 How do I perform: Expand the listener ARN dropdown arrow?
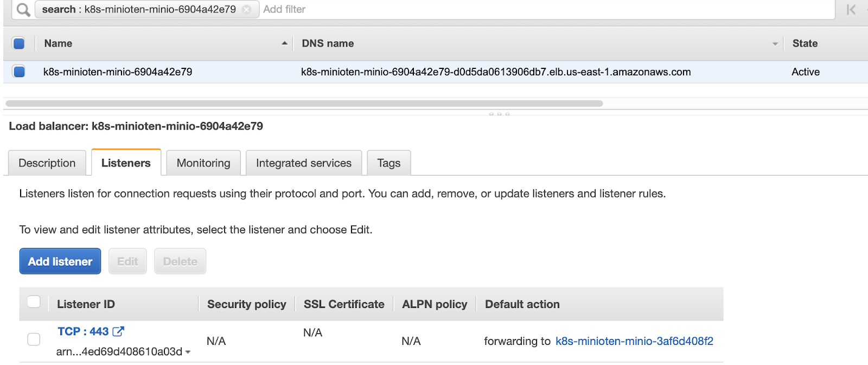tap(188, 353)
